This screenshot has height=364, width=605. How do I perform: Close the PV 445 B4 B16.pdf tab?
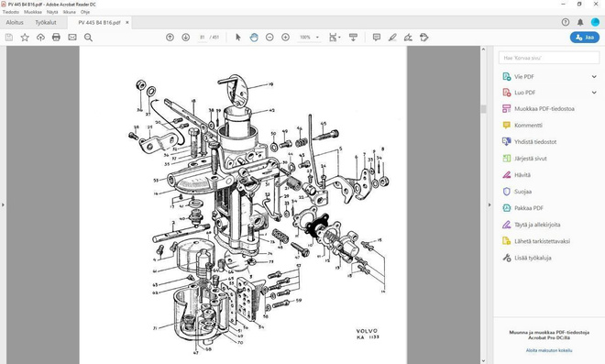[x=126, y=22]
